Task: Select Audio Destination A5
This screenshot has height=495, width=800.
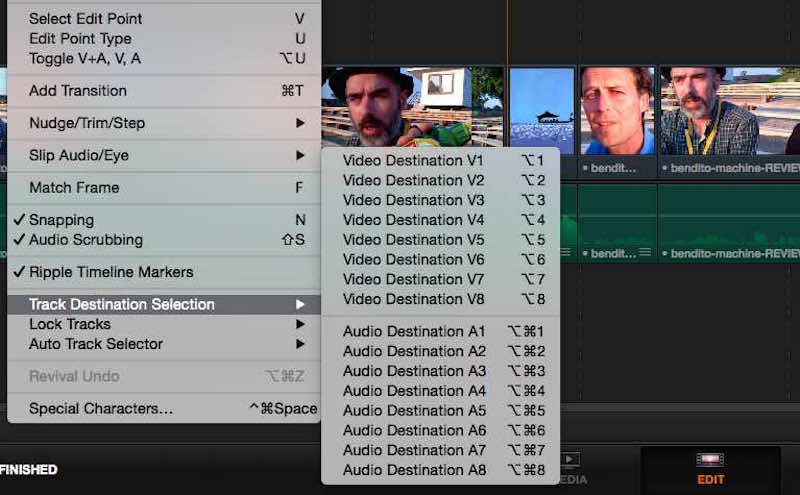Action: pyautogui.click(x=441, y=410)
